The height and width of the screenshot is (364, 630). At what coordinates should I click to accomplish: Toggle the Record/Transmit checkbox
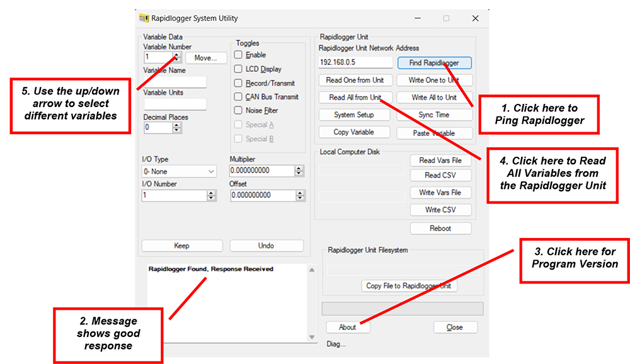click(238, 82)
